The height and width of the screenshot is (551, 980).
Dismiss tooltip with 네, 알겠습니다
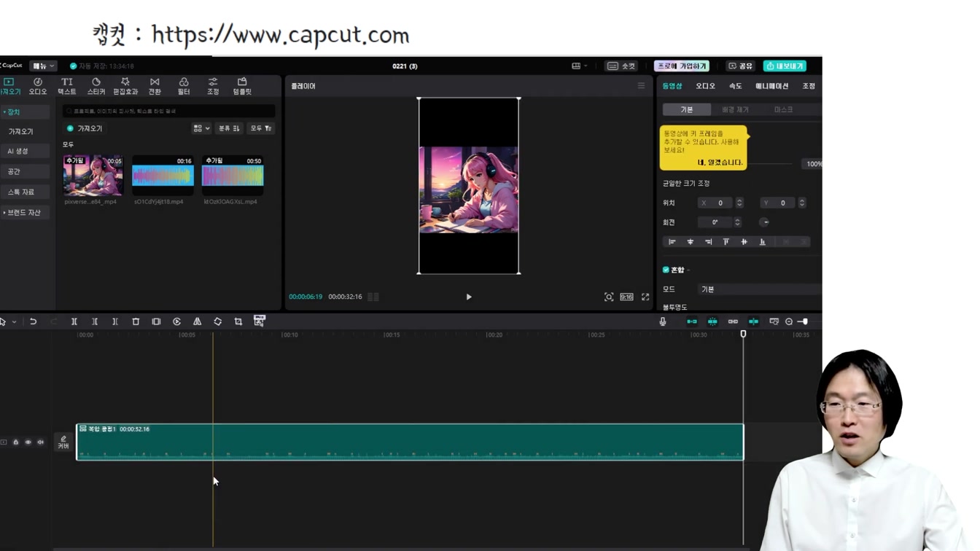[720, 163]
